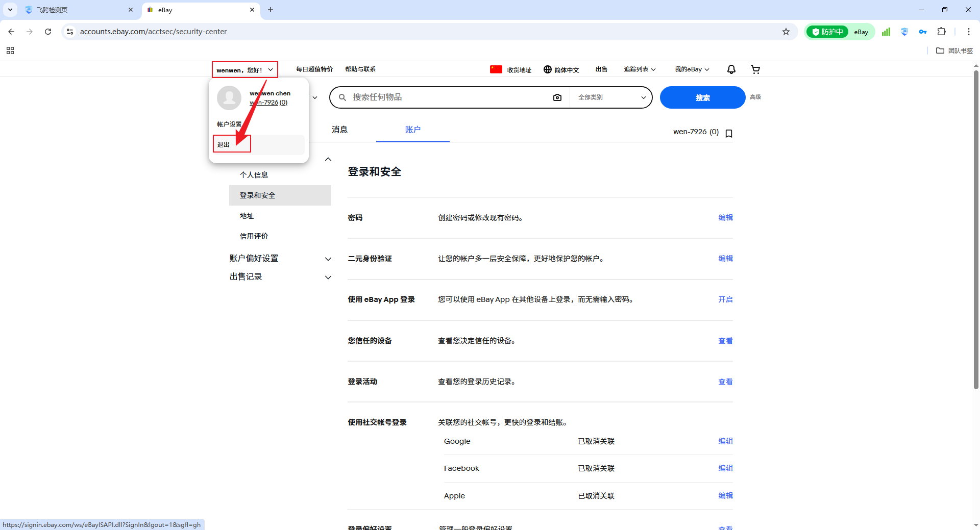
Task: Turn on 使用 eBay App 登录
Action: click(x=725, y=299)
